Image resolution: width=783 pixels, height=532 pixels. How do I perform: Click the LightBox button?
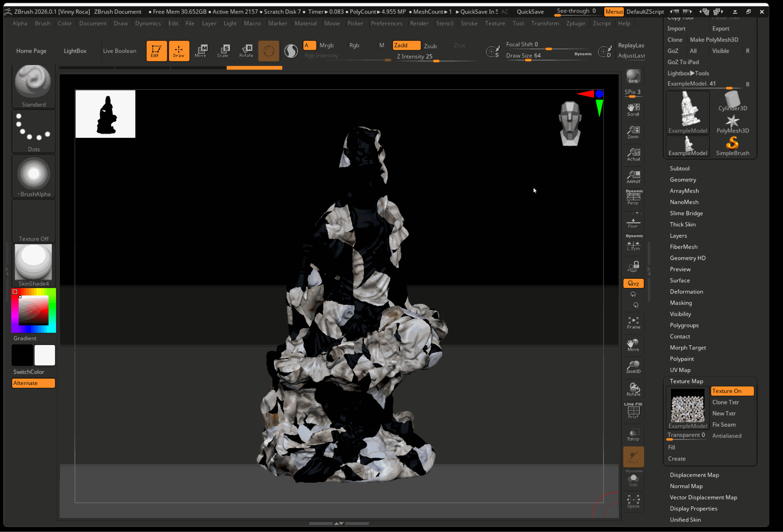[75, 51]
